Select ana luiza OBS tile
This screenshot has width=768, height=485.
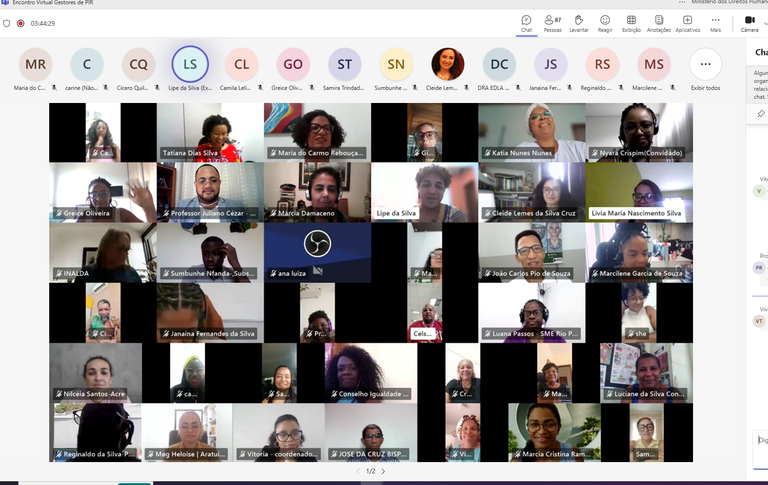pyautogui.click(x=317, y=253)
